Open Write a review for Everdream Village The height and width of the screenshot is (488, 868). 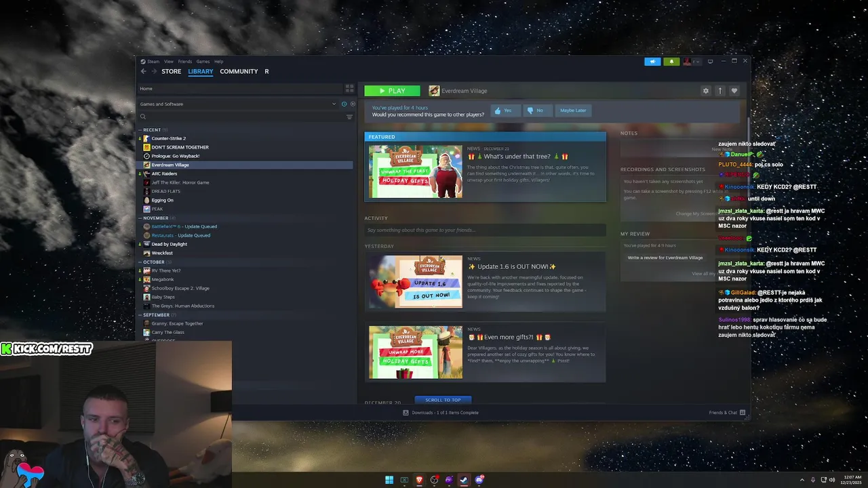click(665, 258)
